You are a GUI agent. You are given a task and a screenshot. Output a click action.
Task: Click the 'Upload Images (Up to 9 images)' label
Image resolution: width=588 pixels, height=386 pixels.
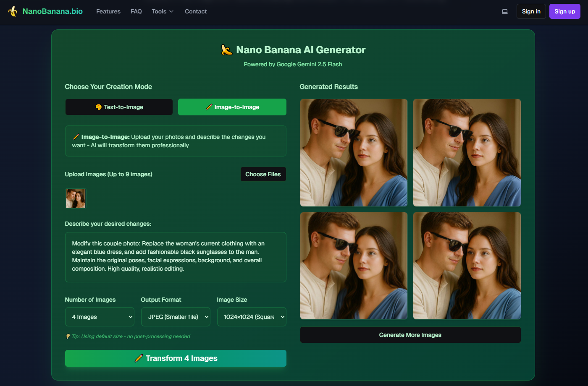[x=108, y=174]
